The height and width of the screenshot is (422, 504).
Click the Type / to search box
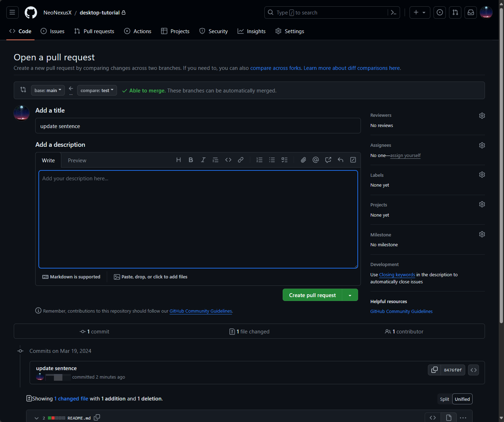(x=326, y=12)
